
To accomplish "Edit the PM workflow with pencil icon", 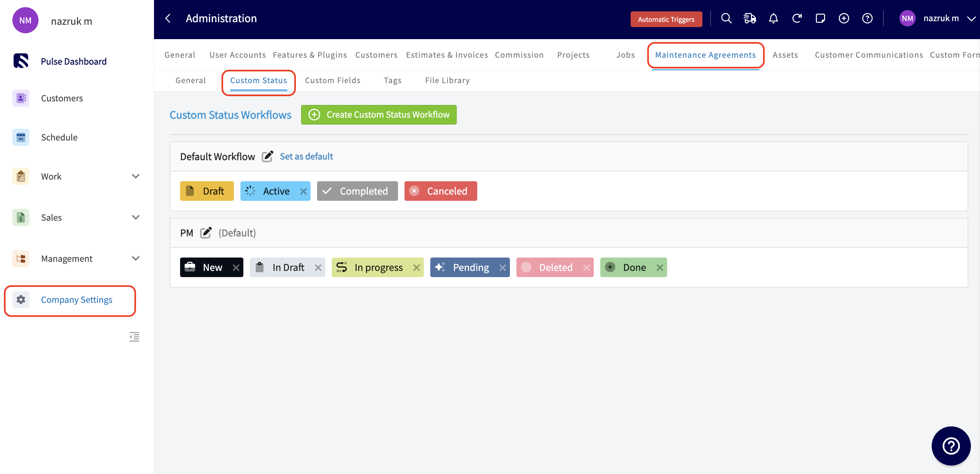I will point(206,233).
